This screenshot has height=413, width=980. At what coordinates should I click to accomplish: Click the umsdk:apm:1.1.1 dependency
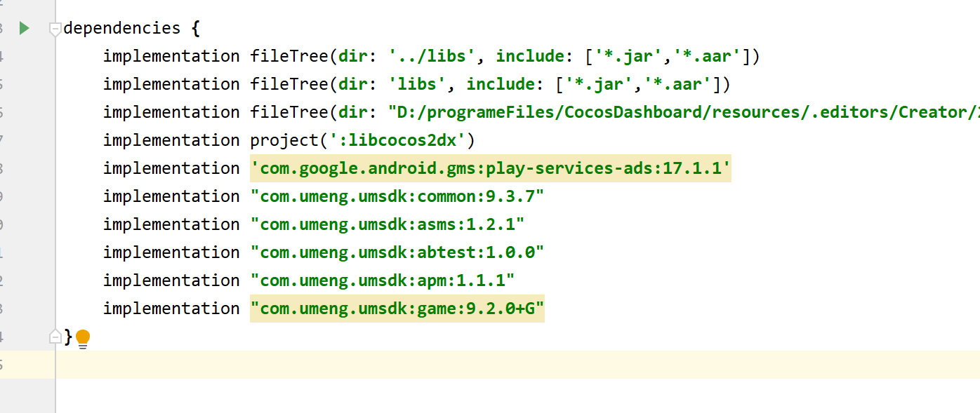[x=383, y=280]
